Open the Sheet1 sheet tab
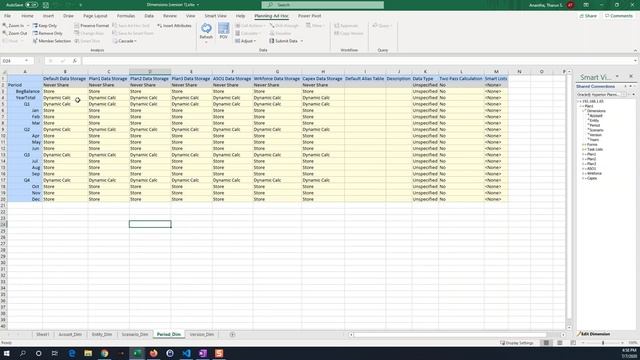The image size is (640, 360). tap(42, 334)
